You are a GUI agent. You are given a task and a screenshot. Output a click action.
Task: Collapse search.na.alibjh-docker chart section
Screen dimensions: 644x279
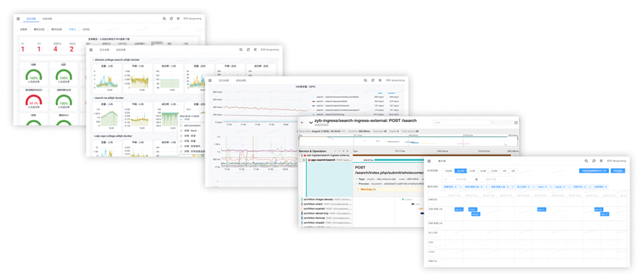(93, 97)
